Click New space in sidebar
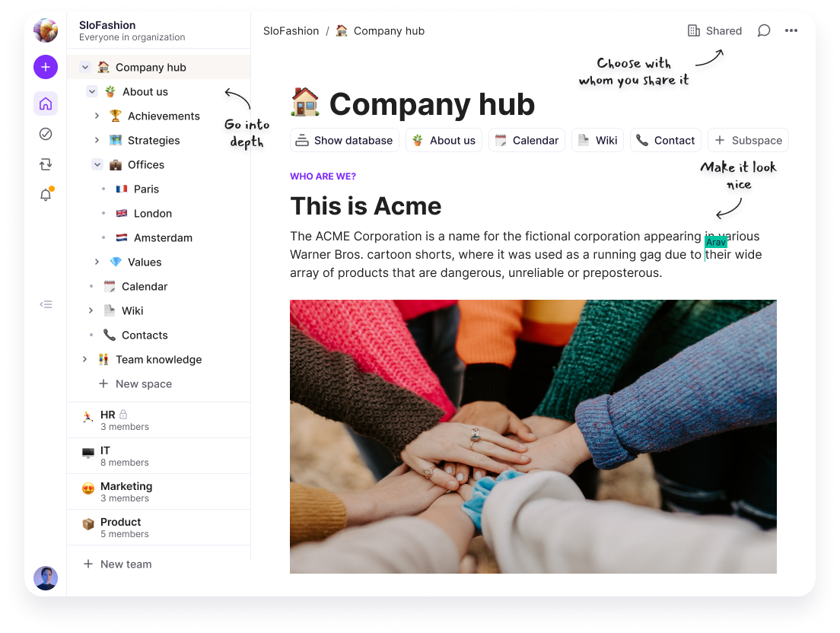This screenshot has height=633, width=840. (135, 383)
